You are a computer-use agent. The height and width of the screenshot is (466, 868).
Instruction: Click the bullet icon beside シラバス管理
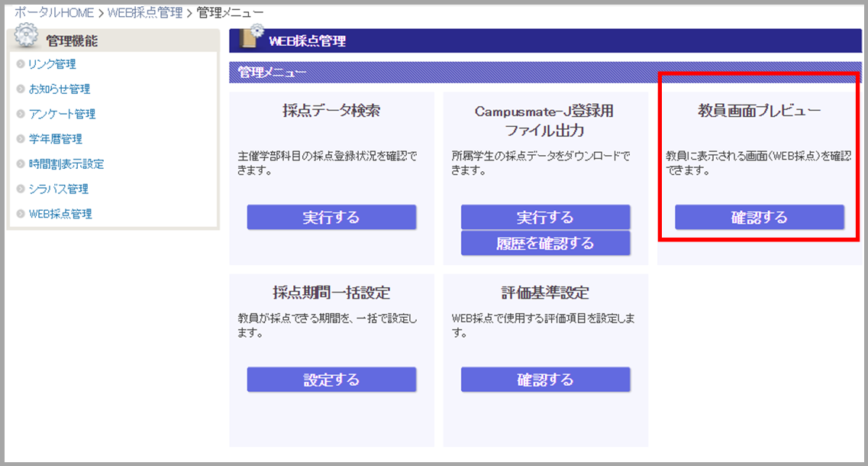pos(21,189)
